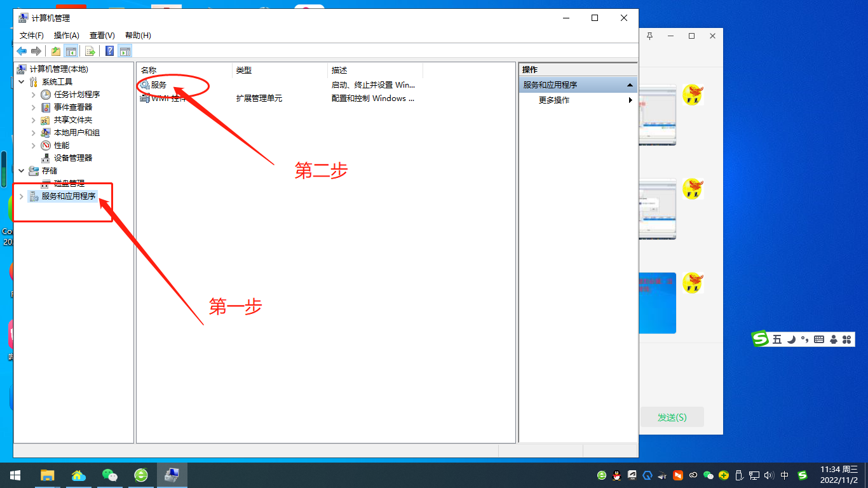This screenshot has height=488, width=868.
Task: Open soft keyboard icon on IME bar
Action: pos(818,340)
